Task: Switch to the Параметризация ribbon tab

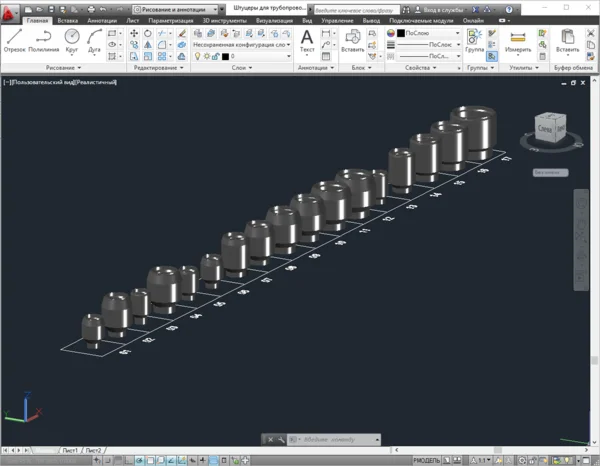Action: pos(171,21)
